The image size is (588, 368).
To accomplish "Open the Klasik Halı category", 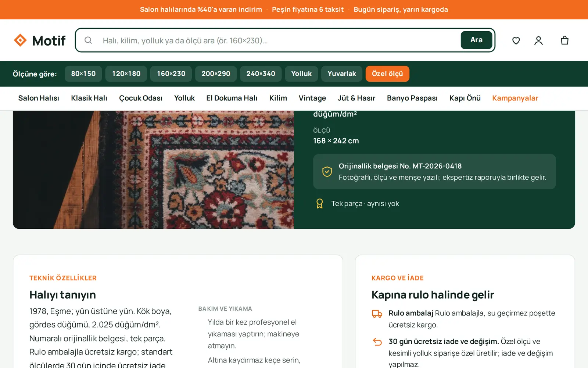I will [89, 98].
